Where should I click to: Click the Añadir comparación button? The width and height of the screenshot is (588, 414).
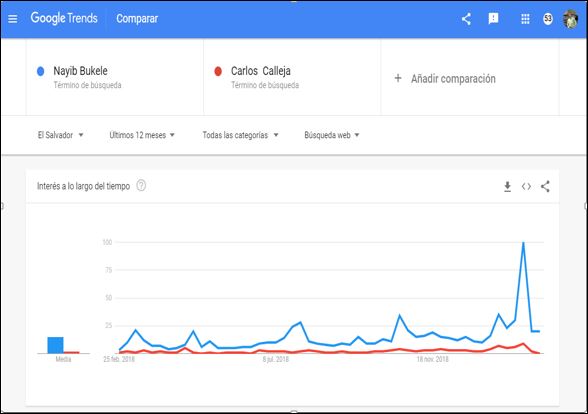(x=445, y=78)
